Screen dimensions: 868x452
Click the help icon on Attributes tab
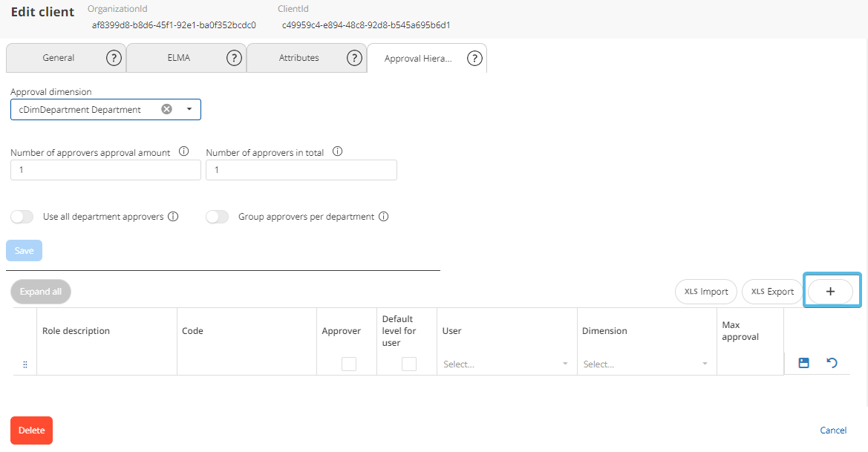[x=354, y=58]
